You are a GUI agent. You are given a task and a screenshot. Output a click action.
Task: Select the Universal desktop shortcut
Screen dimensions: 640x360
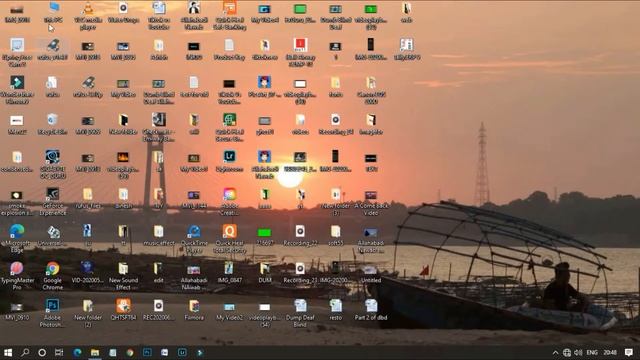(x=52, y=236)
